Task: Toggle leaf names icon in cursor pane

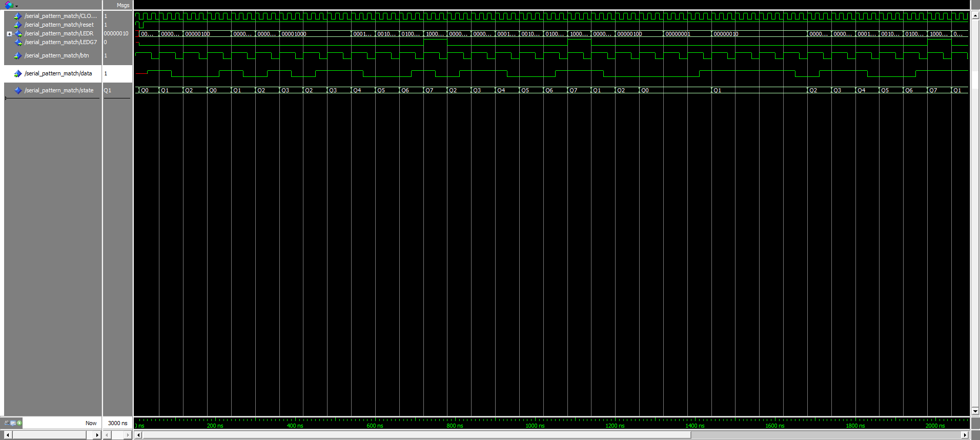Action: pyautogui.click(x=7, y=423)
